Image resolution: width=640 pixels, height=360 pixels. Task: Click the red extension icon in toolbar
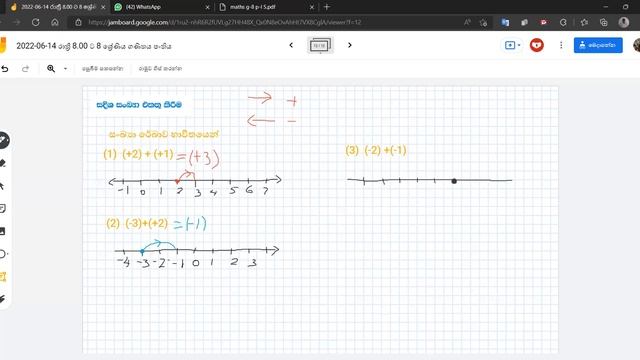pos(544,22)
